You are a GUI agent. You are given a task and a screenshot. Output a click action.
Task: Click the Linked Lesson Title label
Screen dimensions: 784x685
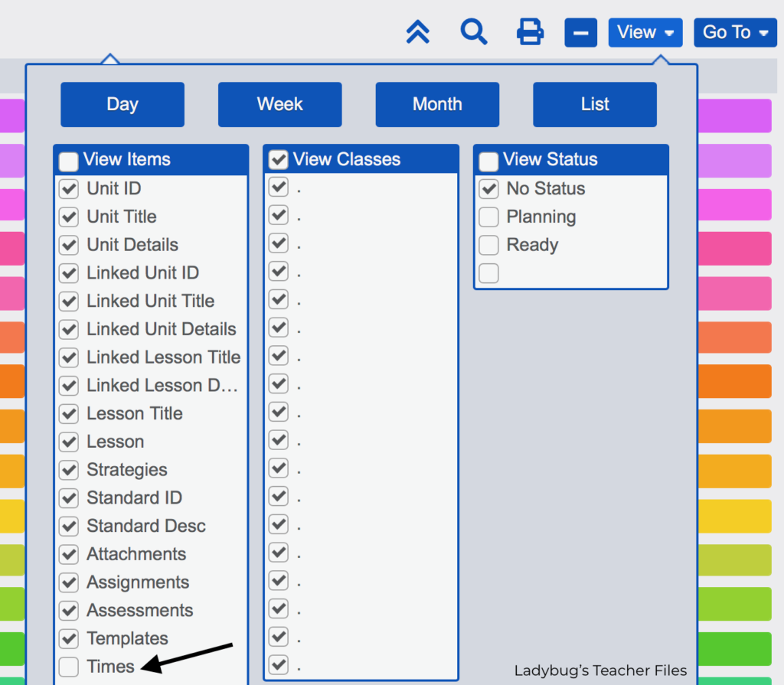pos(164,357)
